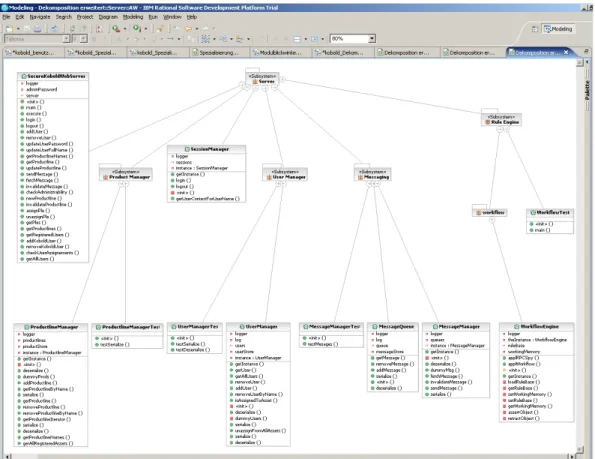
Task: Click the Save toolbar icon
Action: click(27, 28)
